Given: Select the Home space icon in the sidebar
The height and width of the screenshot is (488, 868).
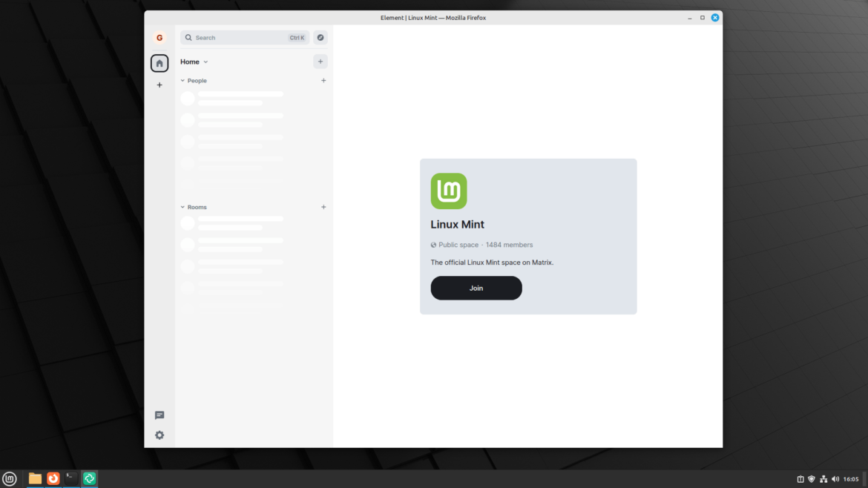Looking at the screenshot, I should click(x=159, y=62).
